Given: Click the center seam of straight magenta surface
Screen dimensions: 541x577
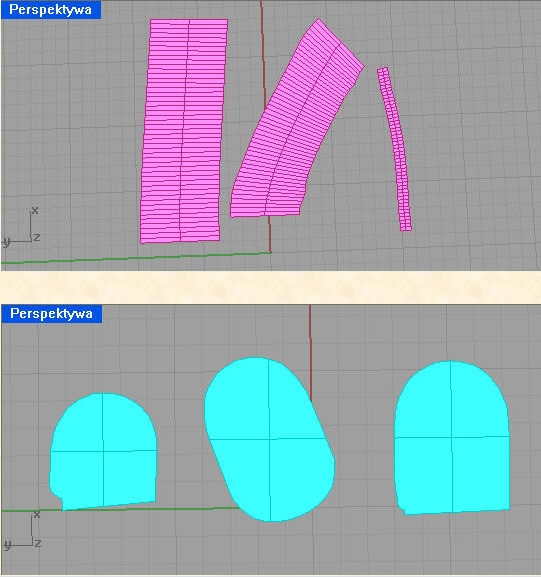Looking at the screenshot, I should [x=184, y=131].
